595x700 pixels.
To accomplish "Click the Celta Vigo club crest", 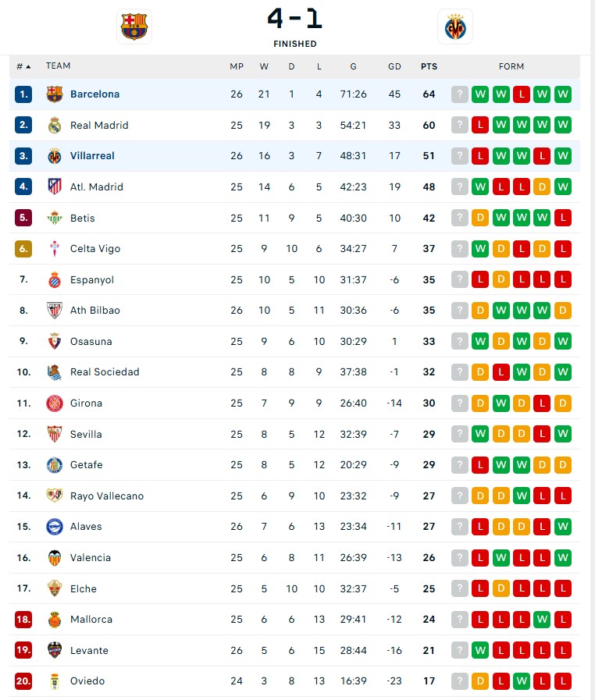I will coord(54,248).
